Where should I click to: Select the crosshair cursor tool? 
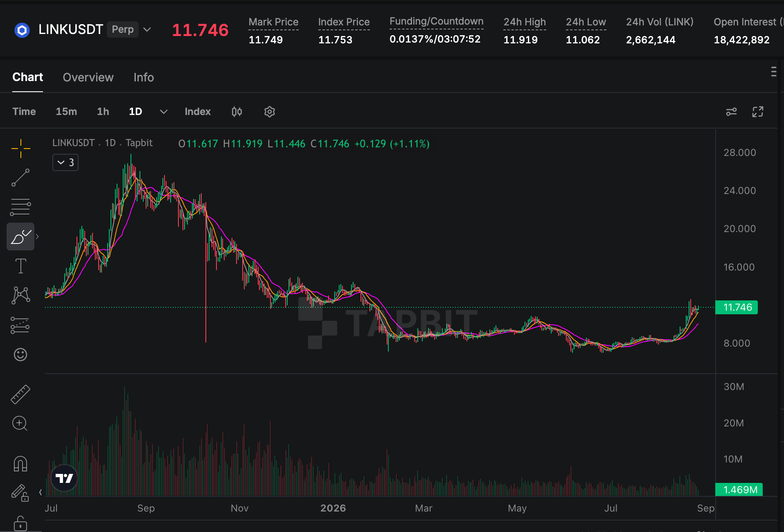coord(20,148)
